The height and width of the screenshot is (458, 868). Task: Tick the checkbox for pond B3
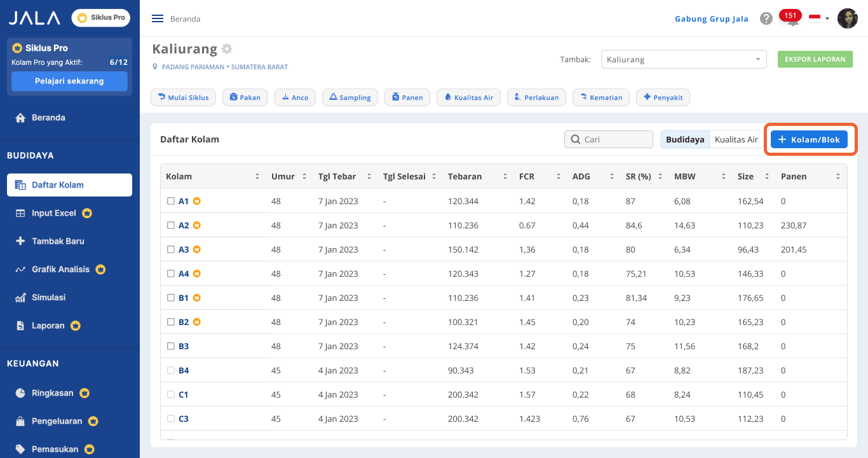pos(170,346)
